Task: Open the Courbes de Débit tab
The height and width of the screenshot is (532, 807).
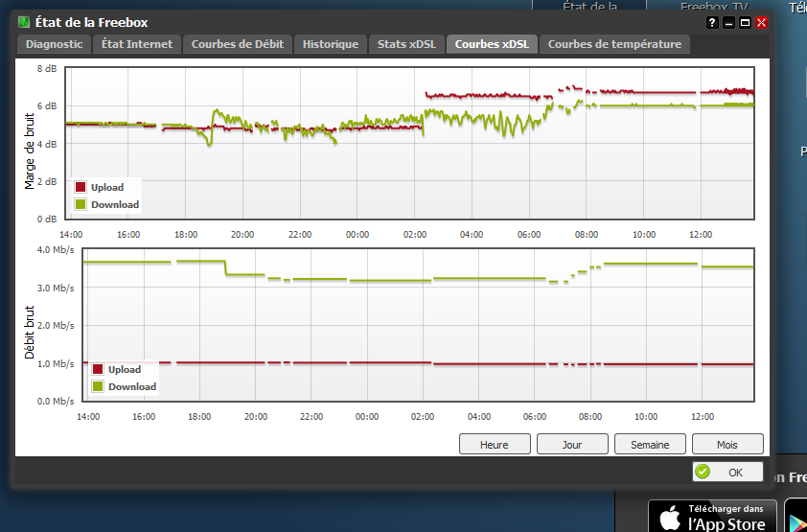Action: [238, 44]
